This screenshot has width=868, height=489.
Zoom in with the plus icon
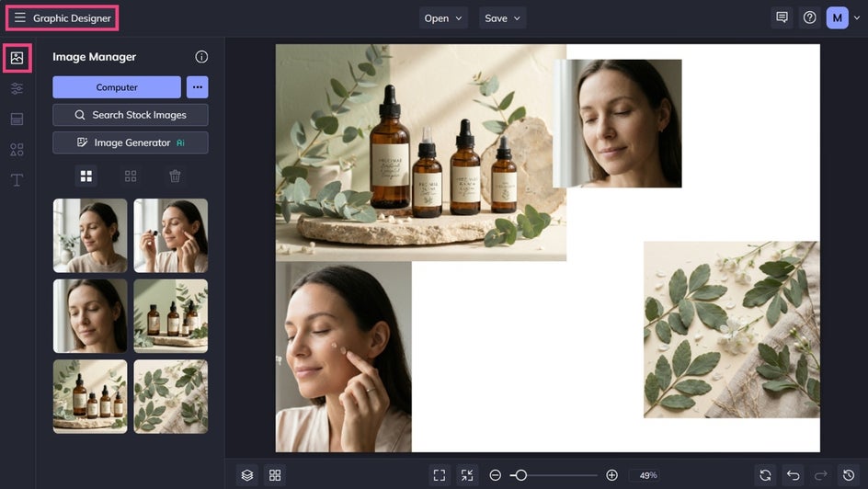point(611,475)
